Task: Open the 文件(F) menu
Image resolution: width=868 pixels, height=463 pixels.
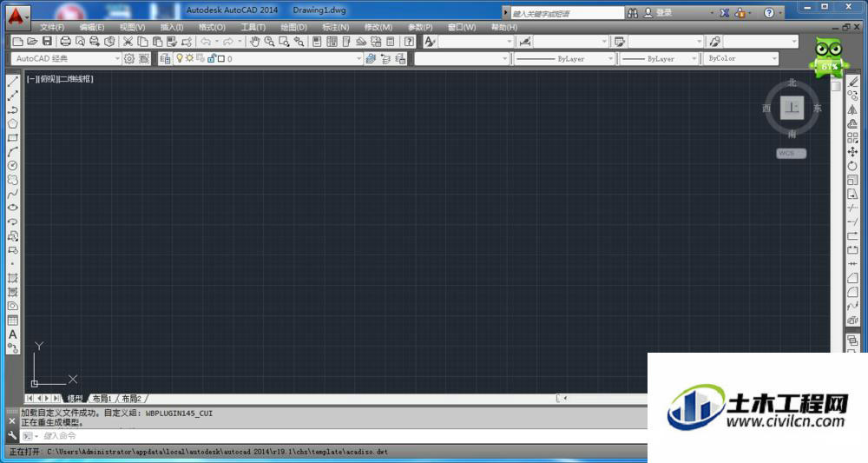Action: pyautogui.click(x=52, y=27)
